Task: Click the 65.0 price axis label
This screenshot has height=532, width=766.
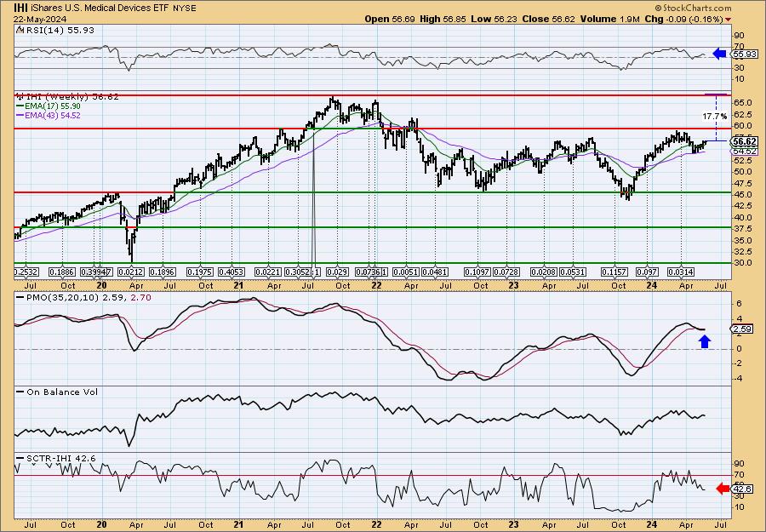Action: (x=742, y=103)
